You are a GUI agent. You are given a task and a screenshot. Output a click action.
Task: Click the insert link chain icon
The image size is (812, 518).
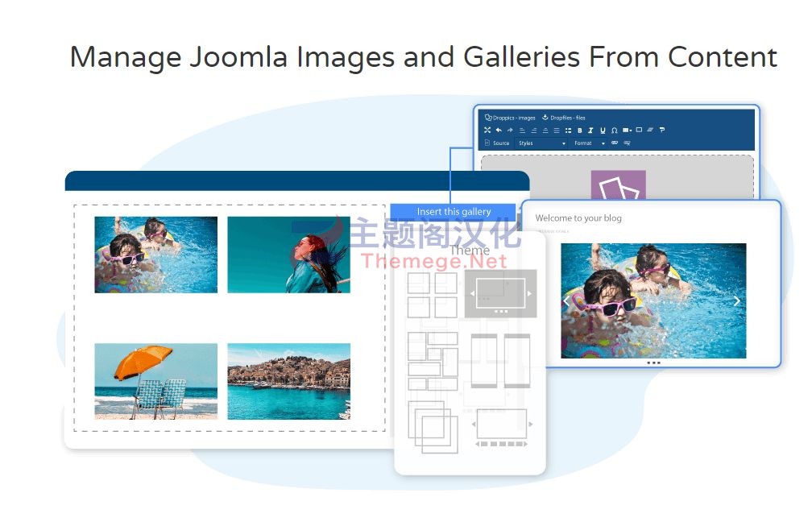click(615, 143)
